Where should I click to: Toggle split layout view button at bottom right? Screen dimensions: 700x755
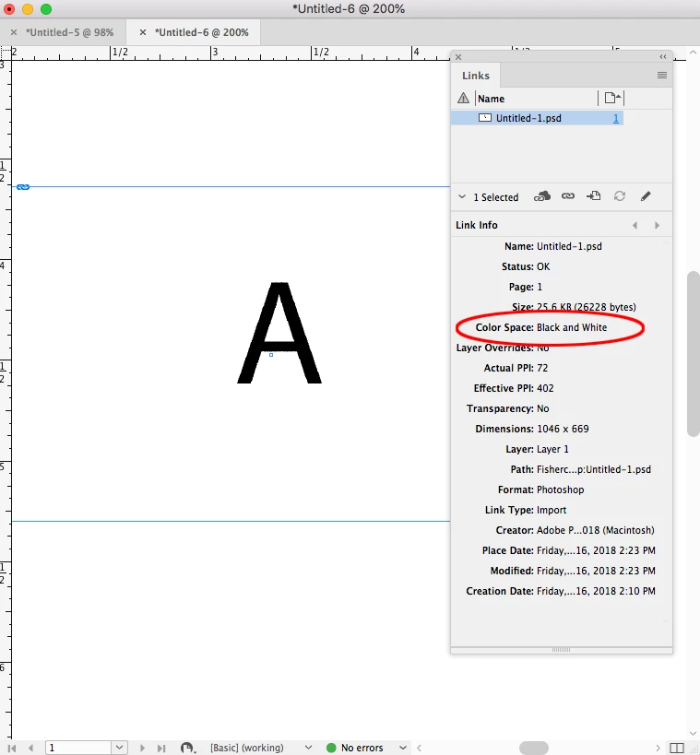pyautogui.click(x=677, y=748)
